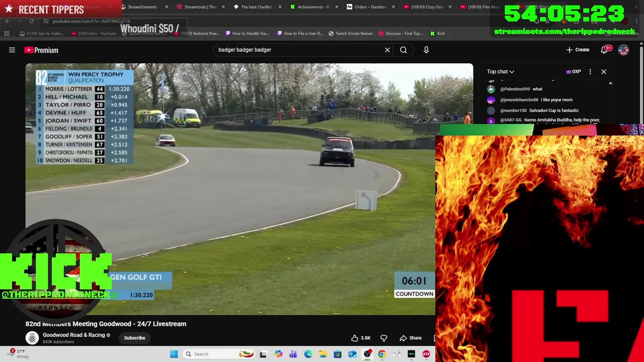Open the GTR app on the taskbar
The width and height of the screenshot is (644, 362).
click(426, 354)
